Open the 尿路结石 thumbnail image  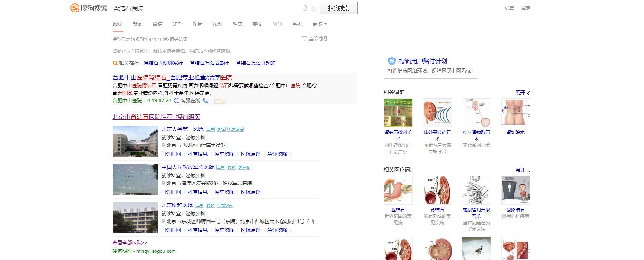point(516,190)
